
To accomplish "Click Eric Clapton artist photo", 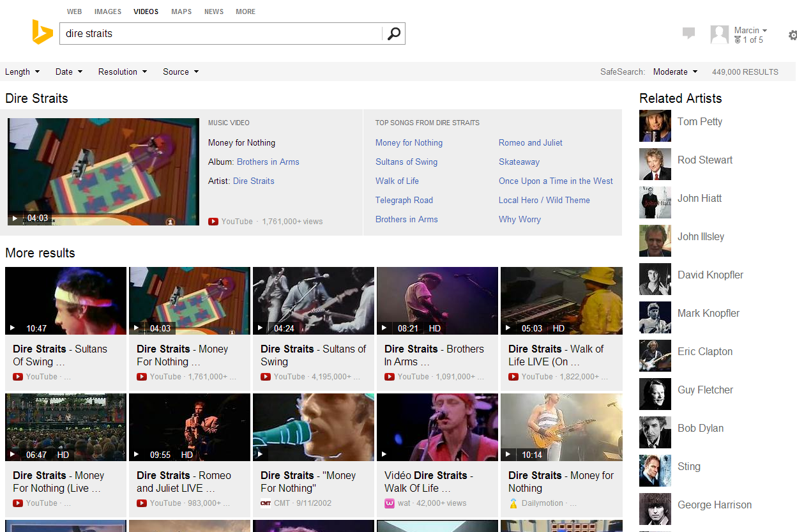I will click(655, 356).
